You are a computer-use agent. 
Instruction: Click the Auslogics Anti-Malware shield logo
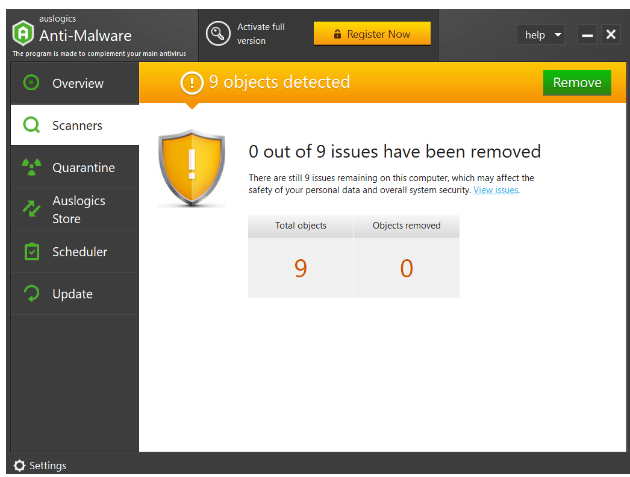23,33
